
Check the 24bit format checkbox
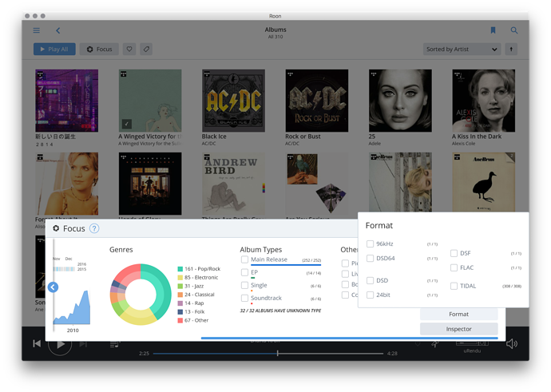coord(370,295)
